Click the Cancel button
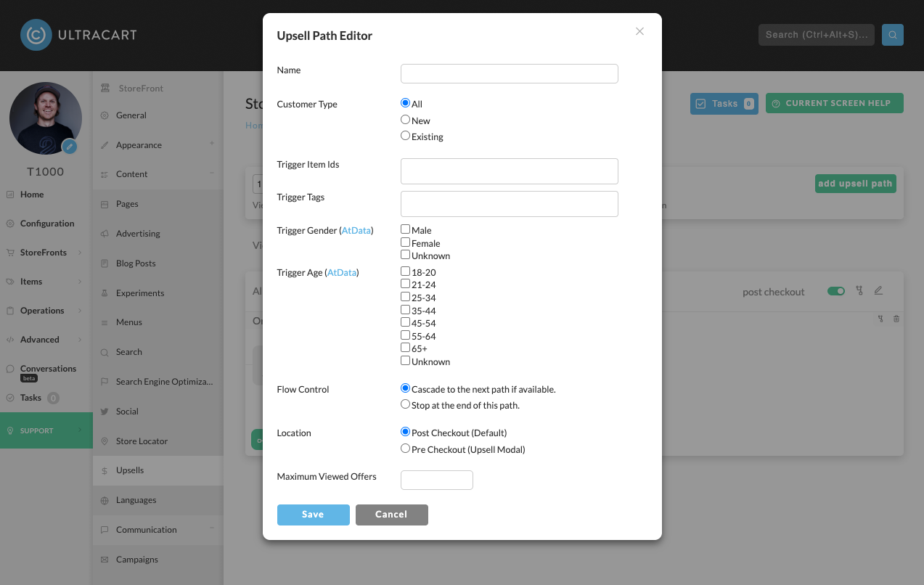Viewport: 924px width, 585px height. [x=392, y=515]
